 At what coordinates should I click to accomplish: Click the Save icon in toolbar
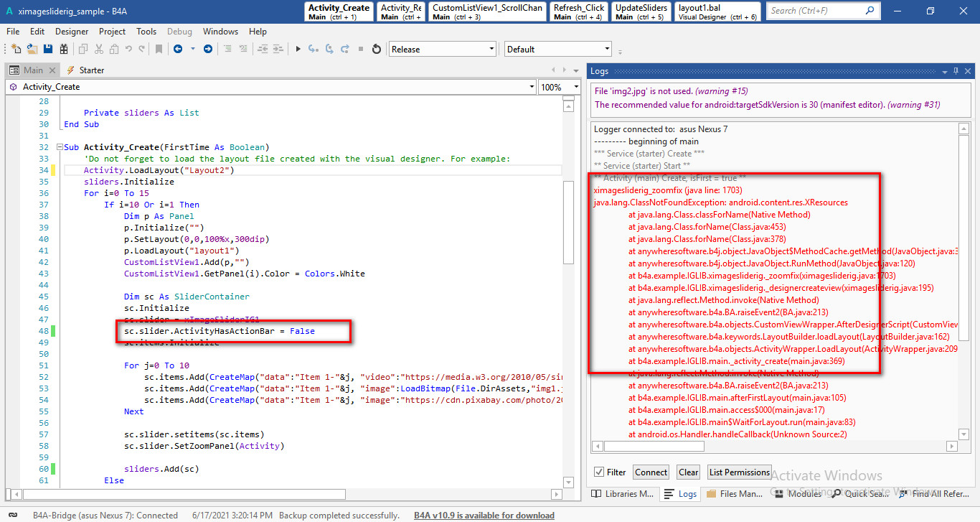pos(48,49)
